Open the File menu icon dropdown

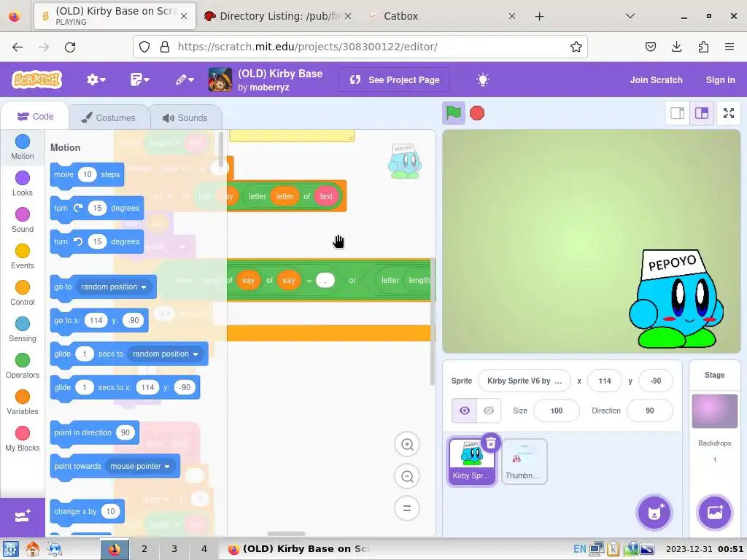click(x=139, y=79)
